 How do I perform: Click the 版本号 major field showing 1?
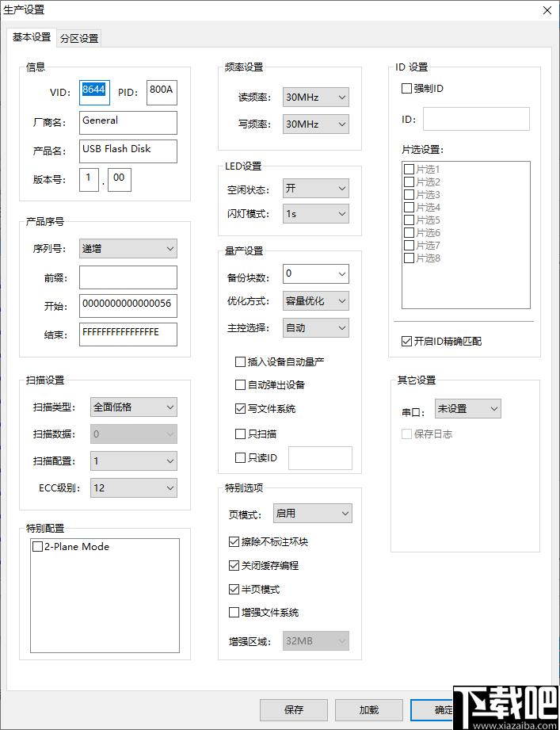(89, 180)
